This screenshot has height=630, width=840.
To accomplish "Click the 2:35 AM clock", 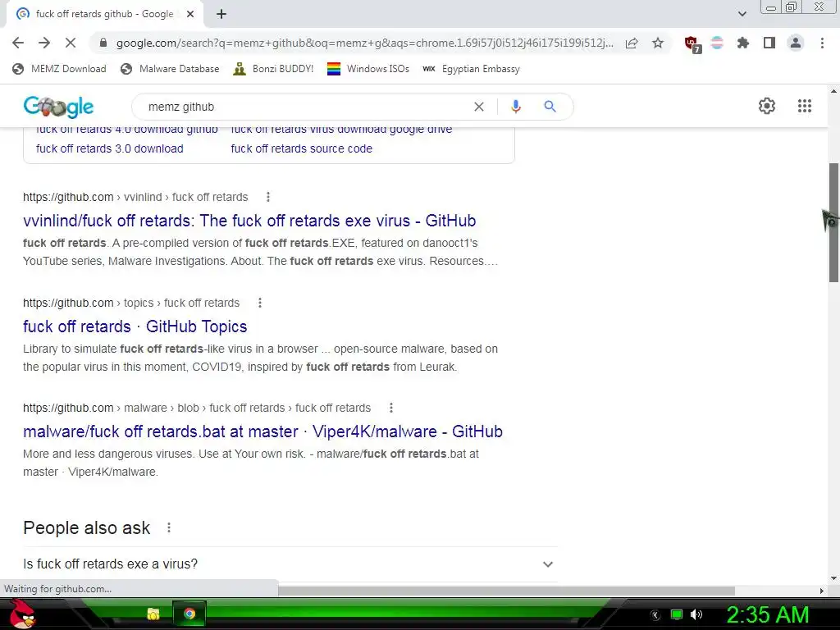I will click(x=767, y=614).
